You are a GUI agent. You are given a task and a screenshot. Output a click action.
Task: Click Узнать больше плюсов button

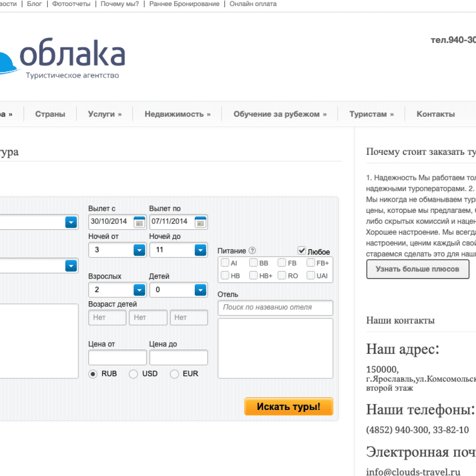coord(417,269)
